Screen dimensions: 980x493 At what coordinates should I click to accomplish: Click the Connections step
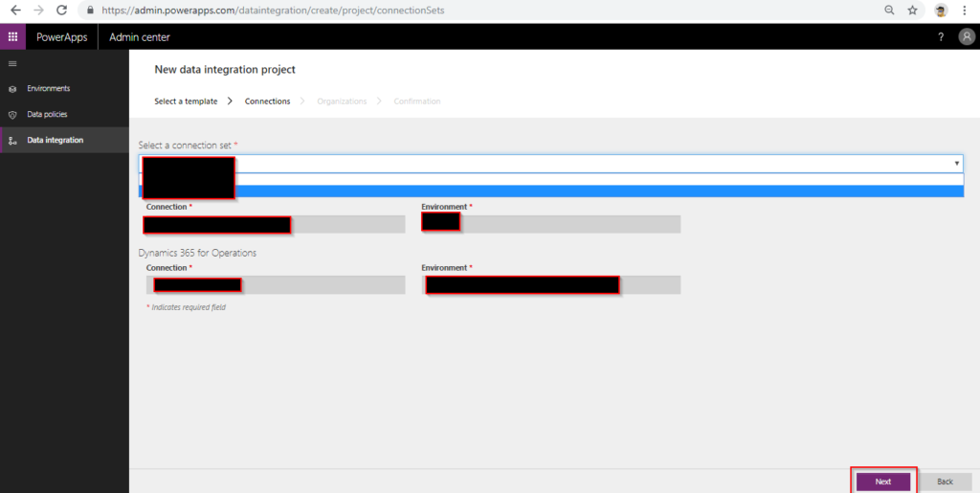tap(268, 101)
